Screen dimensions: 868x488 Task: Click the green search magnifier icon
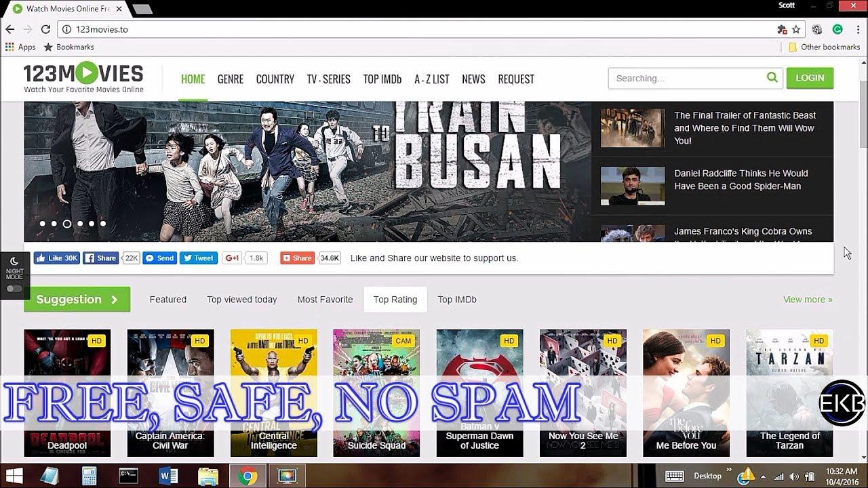772,78
